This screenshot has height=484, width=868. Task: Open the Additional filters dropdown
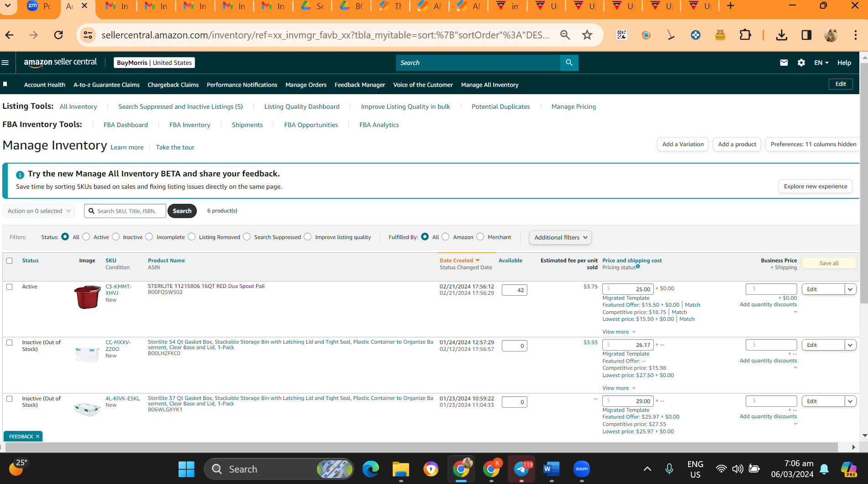560,237
